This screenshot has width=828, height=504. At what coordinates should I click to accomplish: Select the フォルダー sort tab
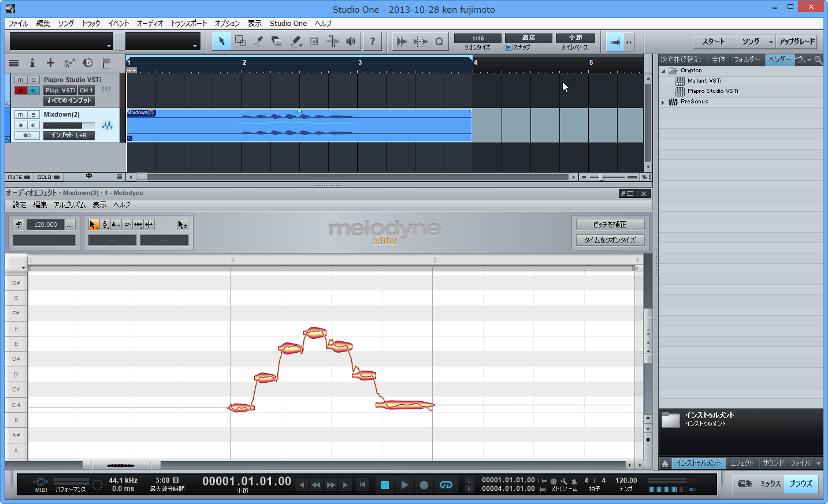pos(747,59)
